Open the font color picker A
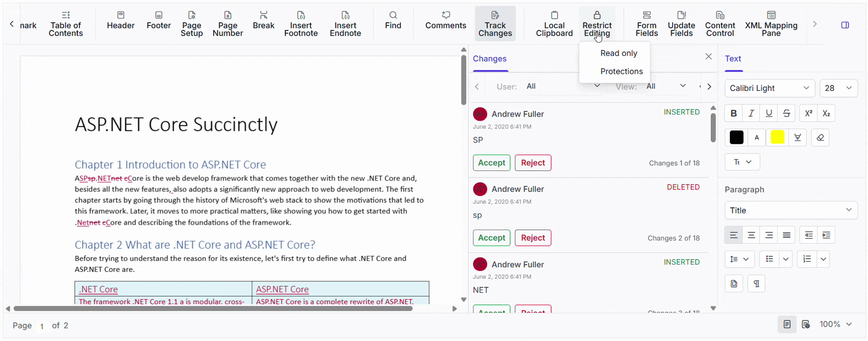Image resolution: width=868 pixels, height=341 pixels. [757, 137]
